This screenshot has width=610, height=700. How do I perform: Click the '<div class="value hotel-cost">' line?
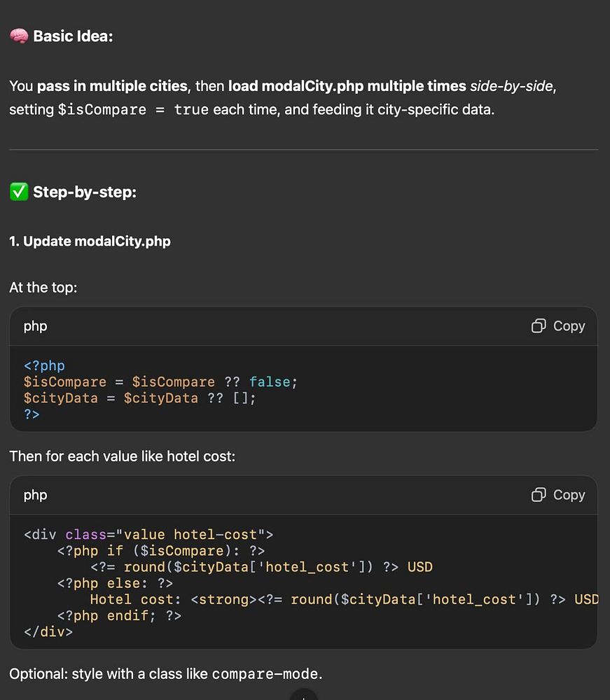(148, 535)
